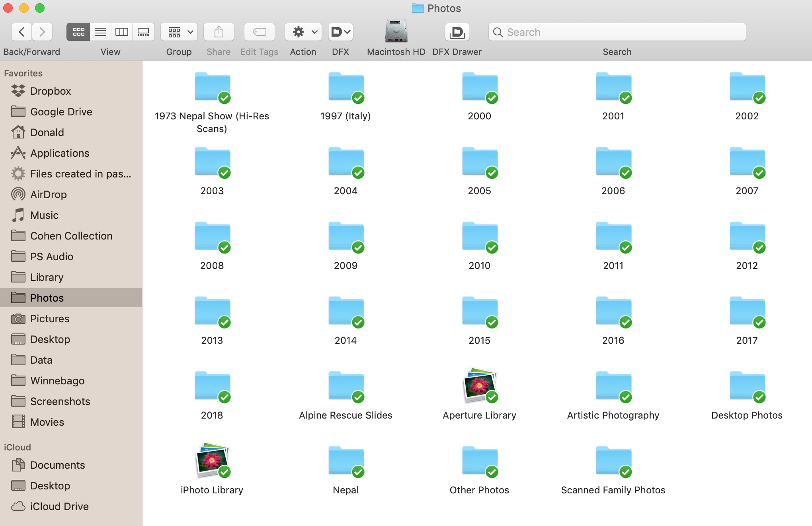Open the Share icon in the toolbar
The height and width of the screenshot is (526, 812).
coord(218,32)
